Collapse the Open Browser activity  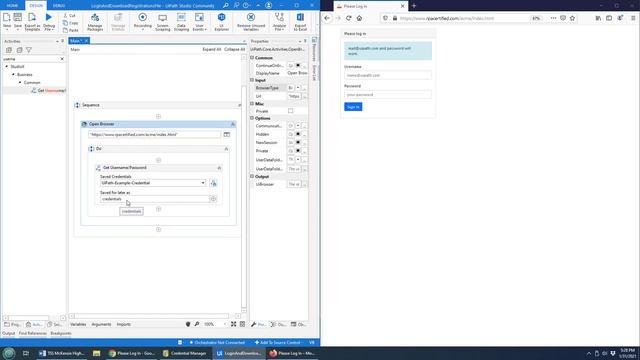tap(233, 124)
